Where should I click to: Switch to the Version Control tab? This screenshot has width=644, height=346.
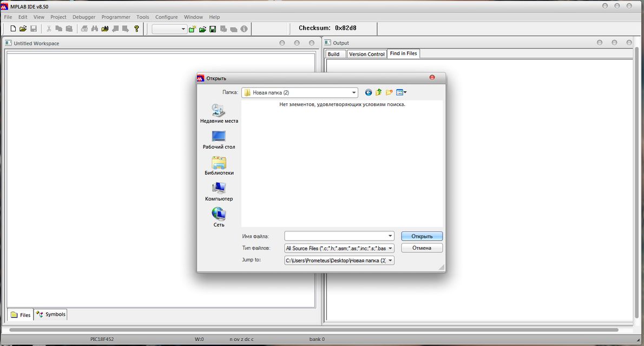coord(366,54)
